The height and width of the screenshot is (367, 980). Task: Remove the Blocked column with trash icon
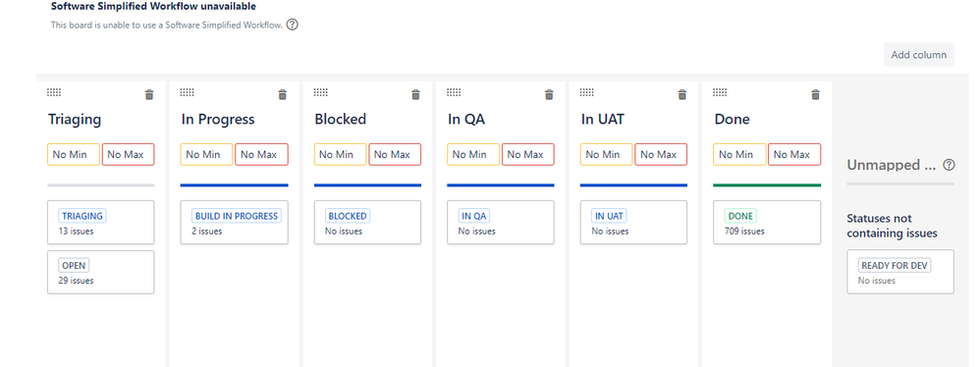coord(415,95)
